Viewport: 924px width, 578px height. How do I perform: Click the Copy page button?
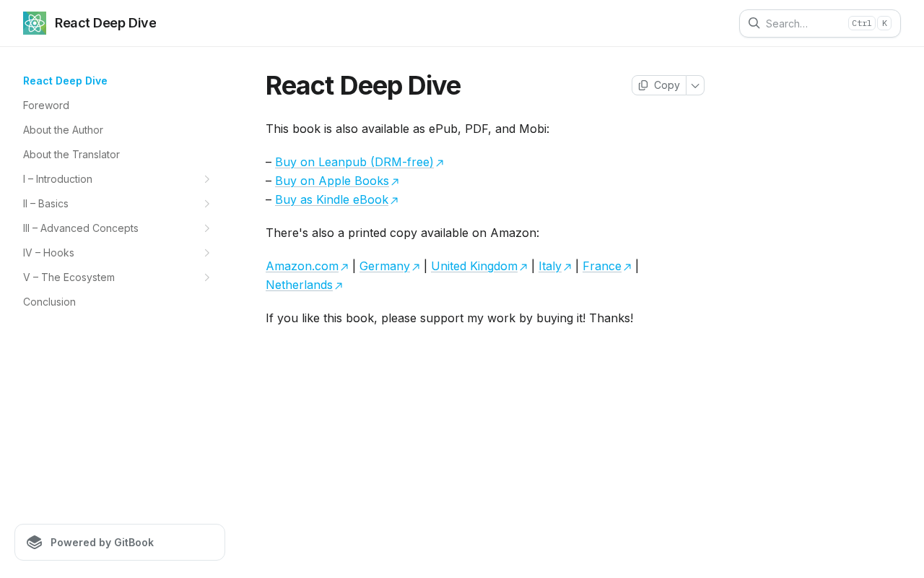[x=659, y=85]
